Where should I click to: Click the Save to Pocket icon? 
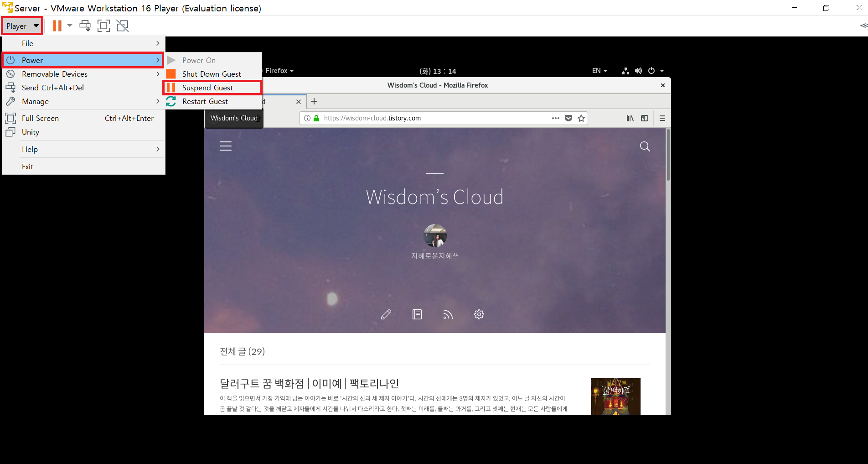pos(568,118)
